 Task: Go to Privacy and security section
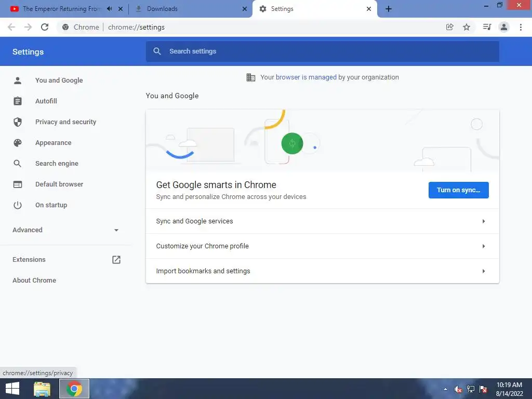(x=66, y=122)
